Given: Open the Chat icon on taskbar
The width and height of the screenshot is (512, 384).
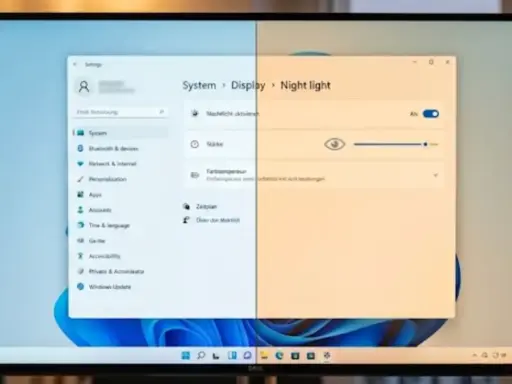Looking at the screenshot, I should click(247, 356).
